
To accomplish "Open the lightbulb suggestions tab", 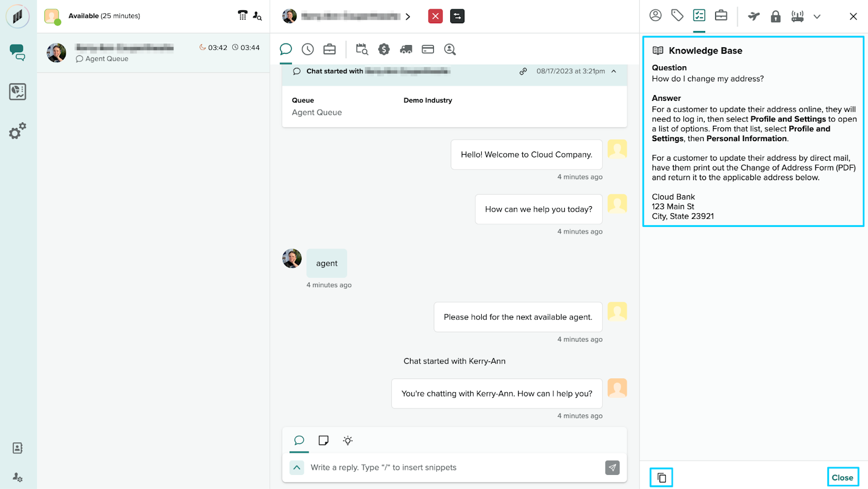I will click(348, 440).
